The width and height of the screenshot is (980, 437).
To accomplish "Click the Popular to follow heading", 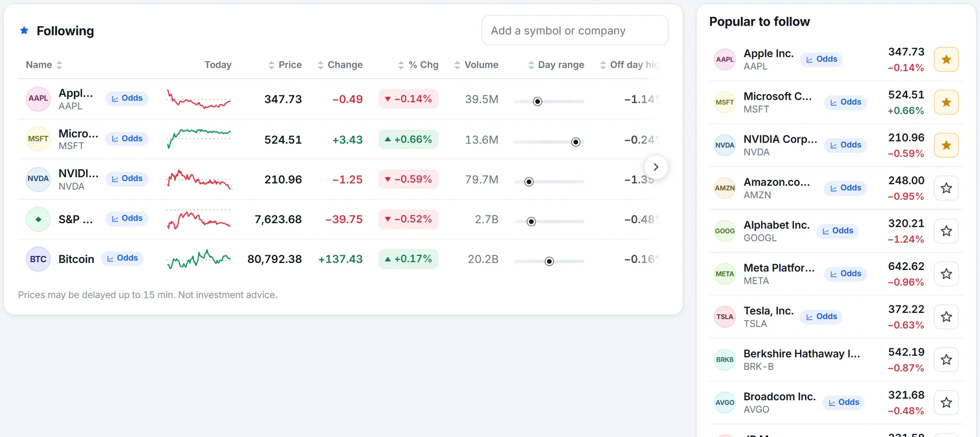I will tap(759, 22).
